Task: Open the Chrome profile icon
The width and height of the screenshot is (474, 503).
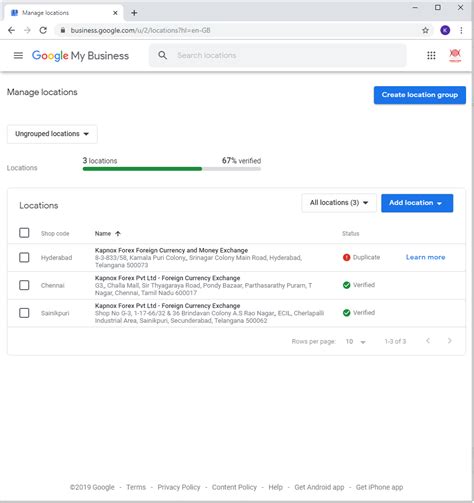Action: (445, 30)
